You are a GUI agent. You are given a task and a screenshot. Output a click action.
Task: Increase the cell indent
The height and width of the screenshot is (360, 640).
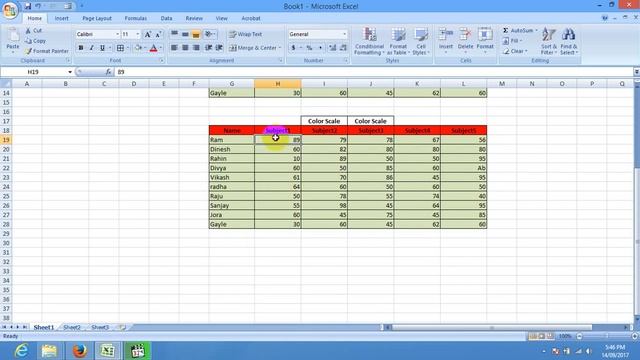pos(219,48)
